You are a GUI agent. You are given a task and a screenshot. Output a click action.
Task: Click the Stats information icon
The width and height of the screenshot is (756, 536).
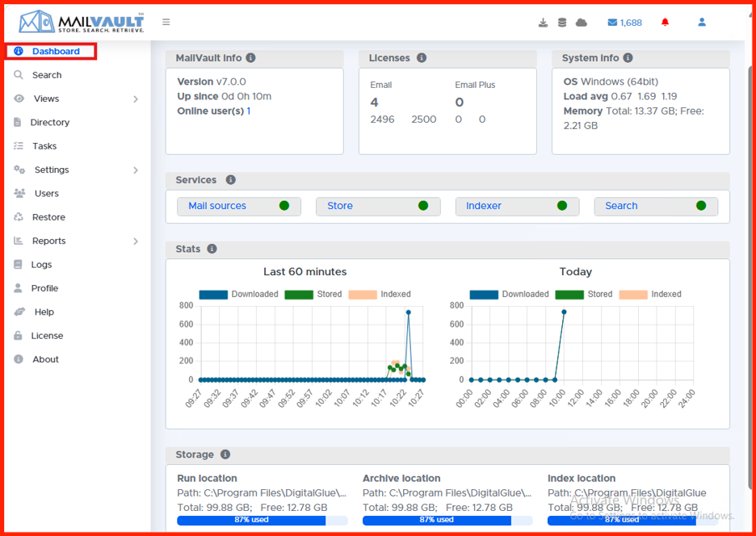(x=212, y=249)
